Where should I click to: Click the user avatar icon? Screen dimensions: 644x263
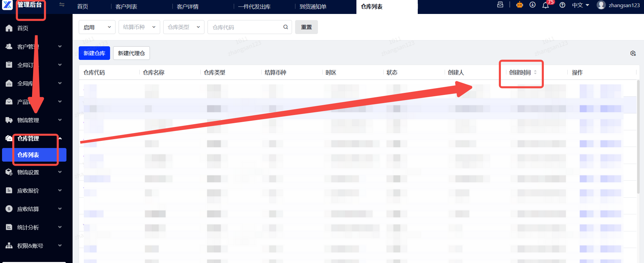click(x=601, y=5)
